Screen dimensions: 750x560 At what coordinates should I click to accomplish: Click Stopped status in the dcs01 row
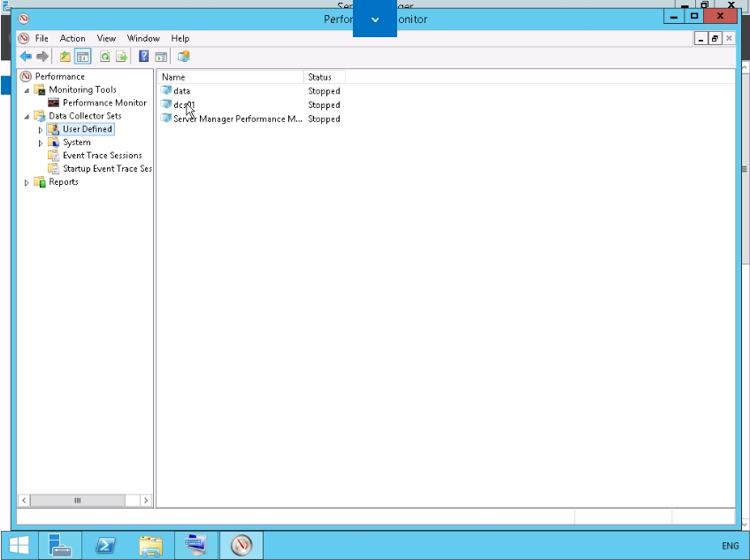(x=324, y=104)
